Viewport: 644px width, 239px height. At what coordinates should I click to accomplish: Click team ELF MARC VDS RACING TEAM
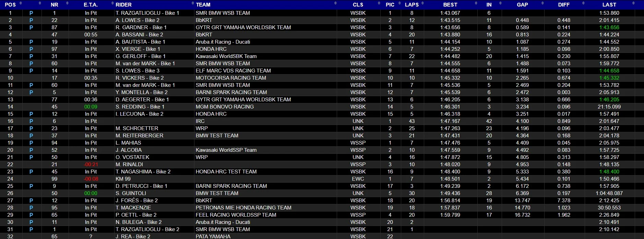click(233, 71)
